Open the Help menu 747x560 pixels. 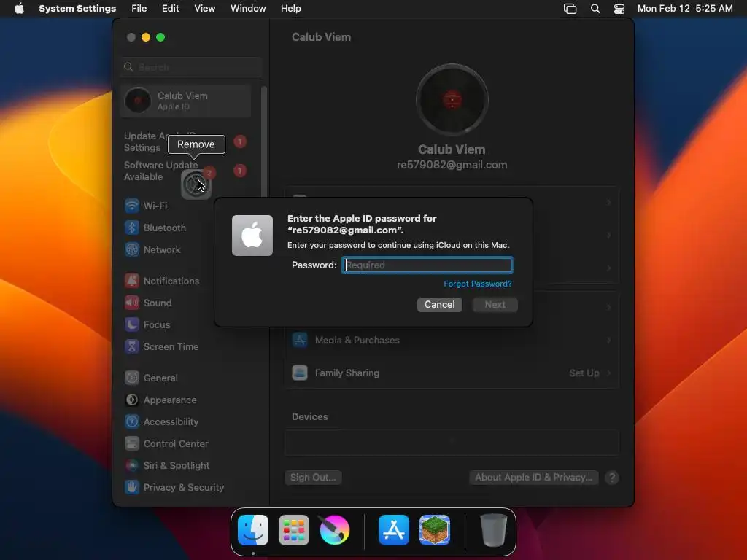point(290,9)
